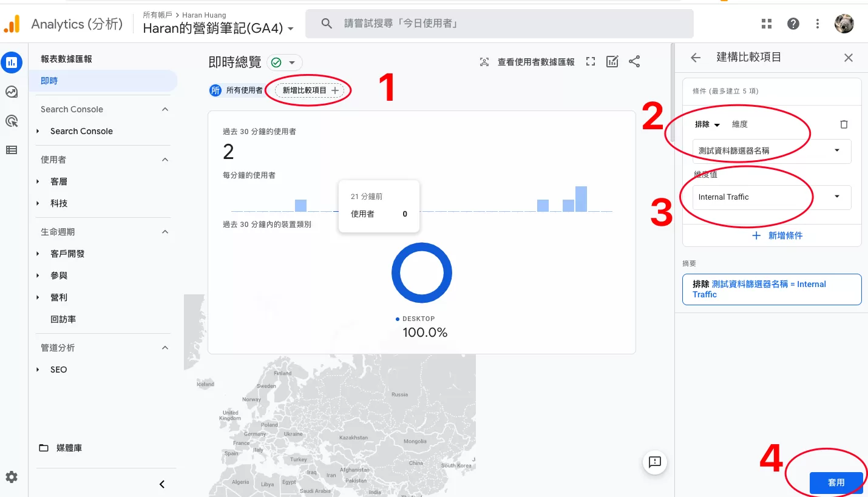This screenshot has width=868, height=497.
Task: Click the DESKTOP legend label
Action: (418, 319)
